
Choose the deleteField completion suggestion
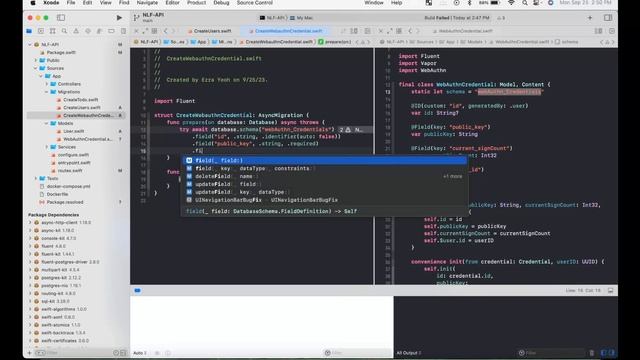coord(324,176)
